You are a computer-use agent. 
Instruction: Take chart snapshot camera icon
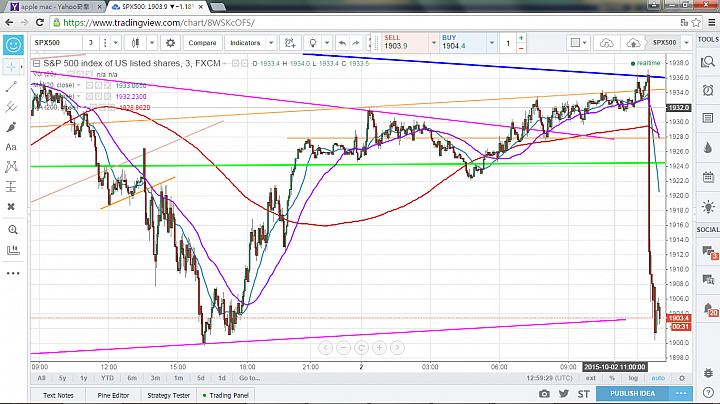point(544,393)
